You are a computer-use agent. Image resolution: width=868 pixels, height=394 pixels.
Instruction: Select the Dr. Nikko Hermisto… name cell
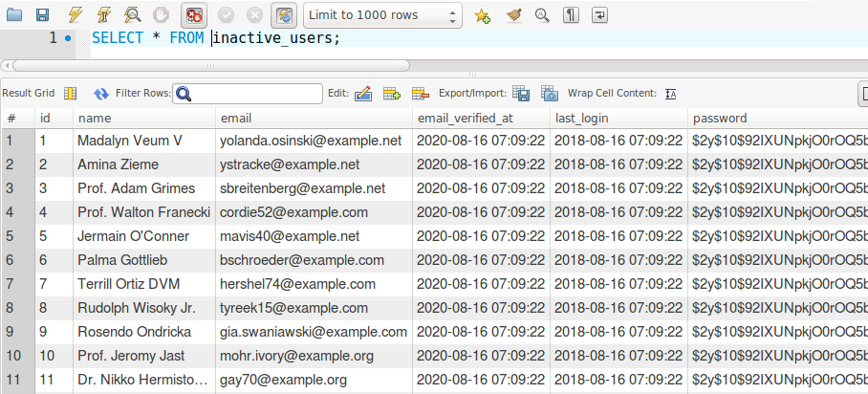144,379
